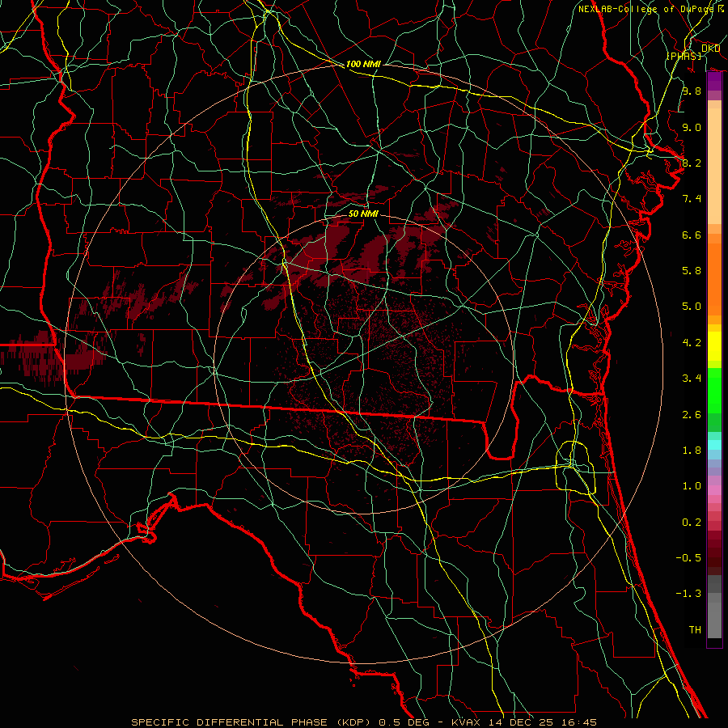Click the '9.0' scale value
Screen dimensions: 728x728
pos(692,127)
